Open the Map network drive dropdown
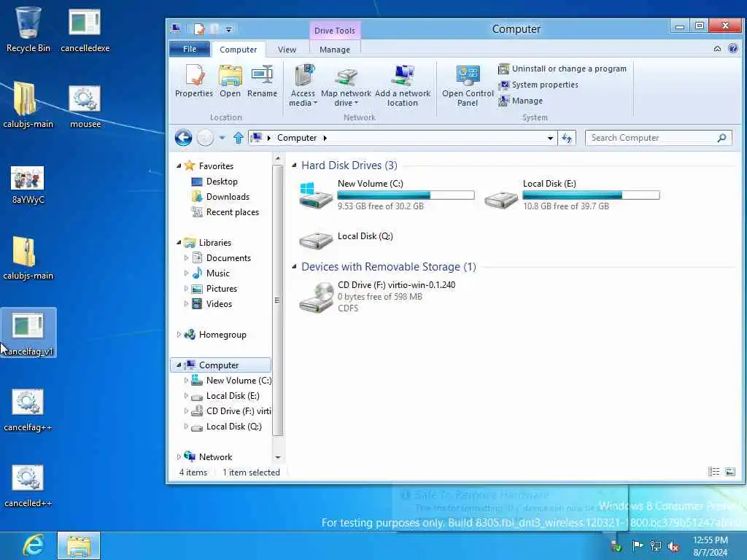 [346, 86]
